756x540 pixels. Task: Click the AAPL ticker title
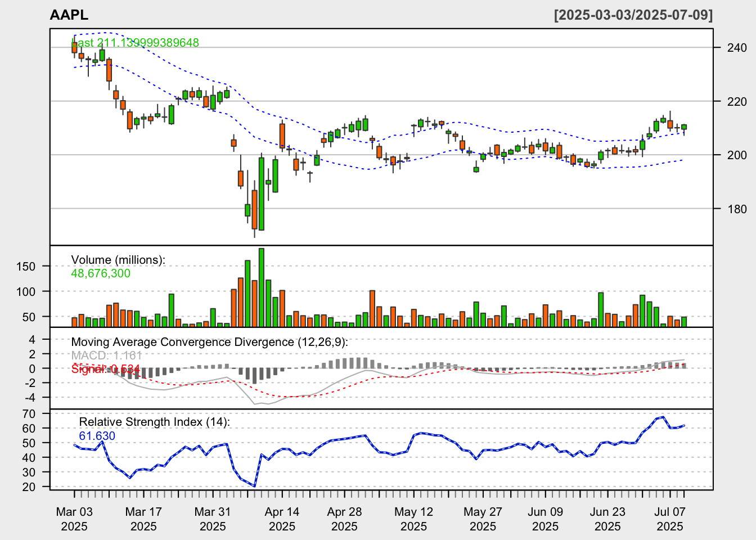(69, 15)
